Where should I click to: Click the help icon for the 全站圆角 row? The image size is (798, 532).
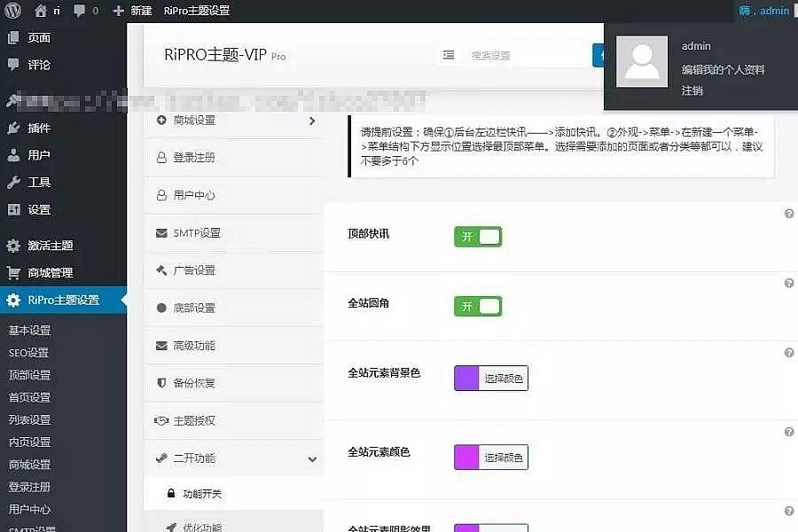pos(789,283)
